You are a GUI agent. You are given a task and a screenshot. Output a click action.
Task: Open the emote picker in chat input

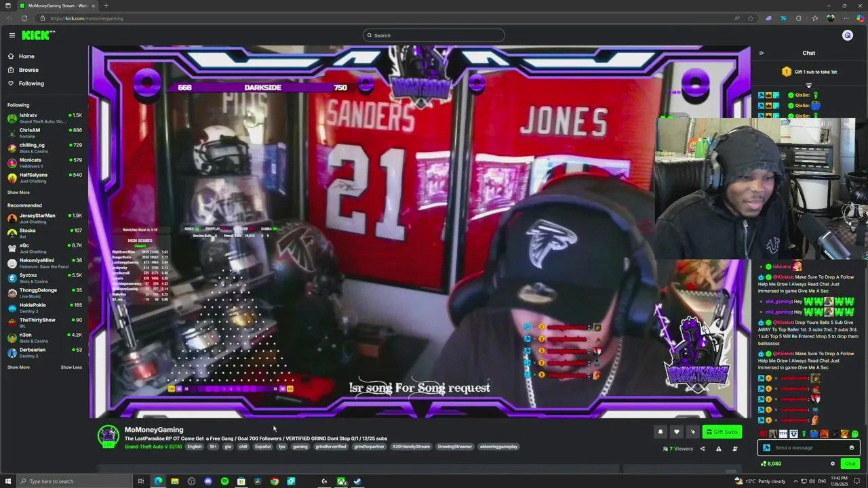(x=852, y=447)
